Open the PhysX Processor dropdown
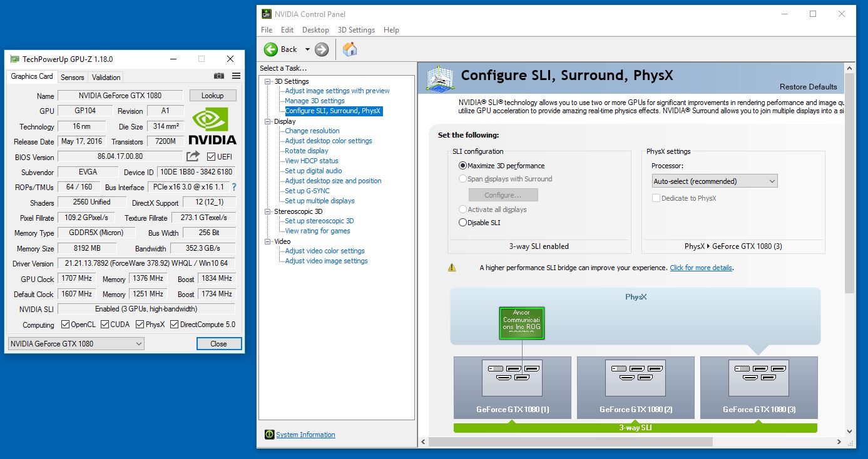Image resolution: width=868 pixels, height=459 pixels. coord(715,181)
